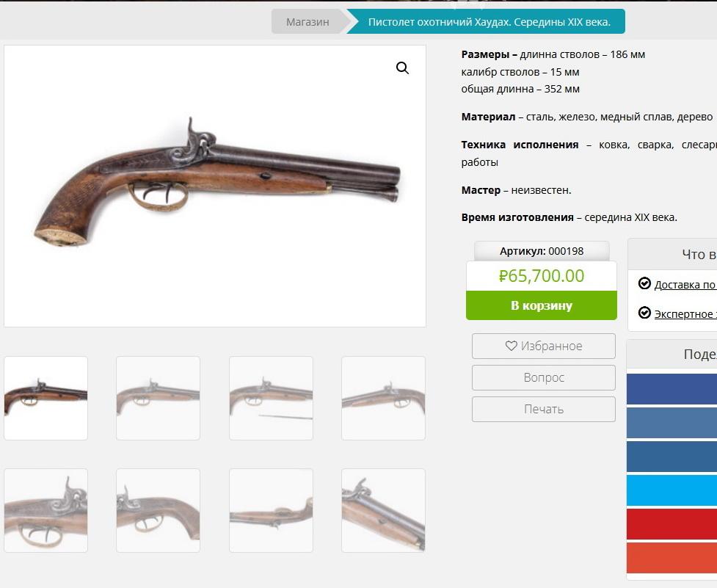Click the dark blue share bar
717x588 pixels.
[671, 389]
